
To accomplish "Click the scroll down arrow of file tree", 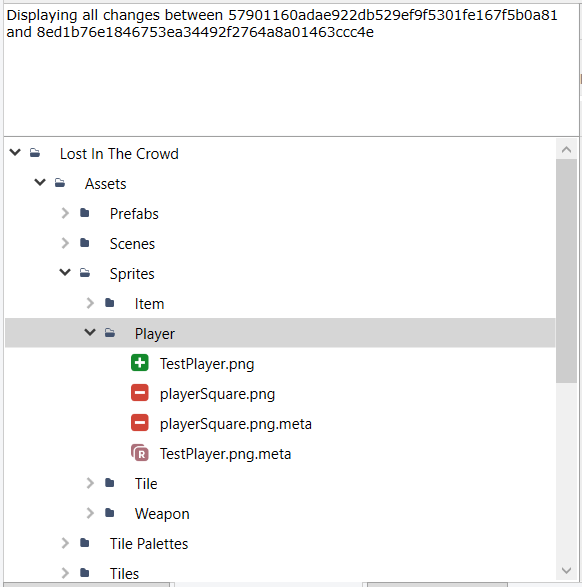I will tap(566, 571).
